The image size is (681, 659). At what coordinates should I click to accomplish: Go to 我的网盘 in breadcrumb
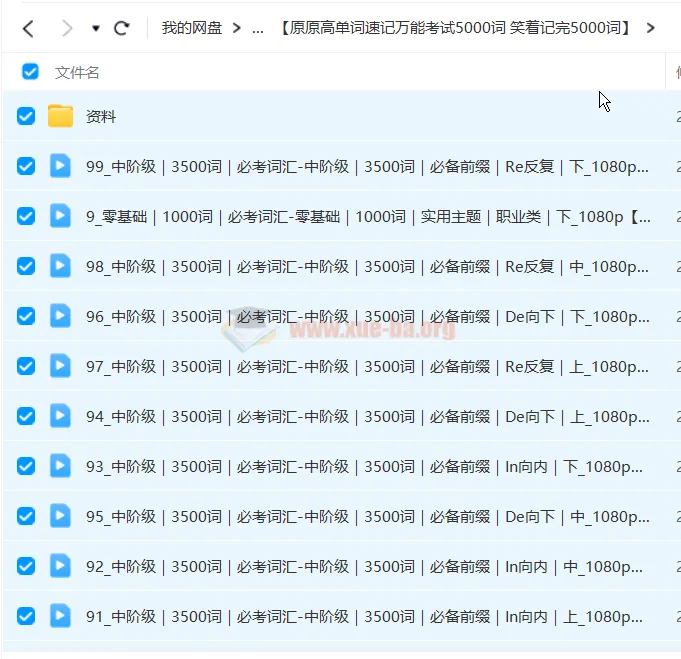(x=192, y=28)
